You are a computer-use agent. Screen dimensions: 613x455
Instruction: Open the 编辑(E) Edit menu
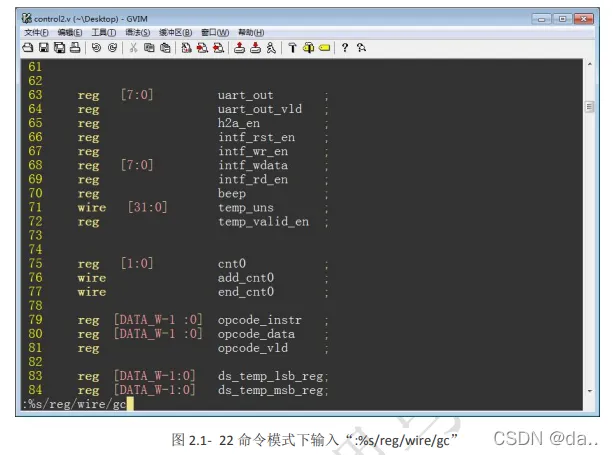pyautogui.click(x=70, y=32)
